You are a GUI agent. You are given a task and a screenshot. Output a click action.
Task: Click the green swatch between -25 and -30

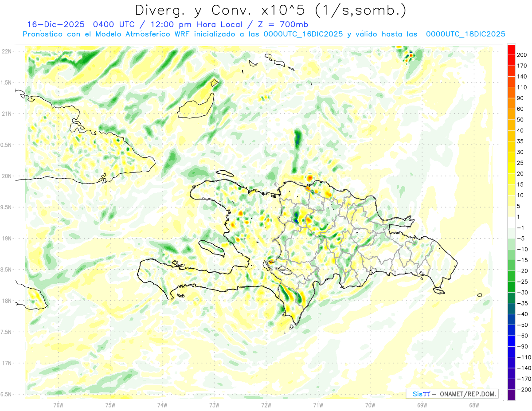(511, 287)
